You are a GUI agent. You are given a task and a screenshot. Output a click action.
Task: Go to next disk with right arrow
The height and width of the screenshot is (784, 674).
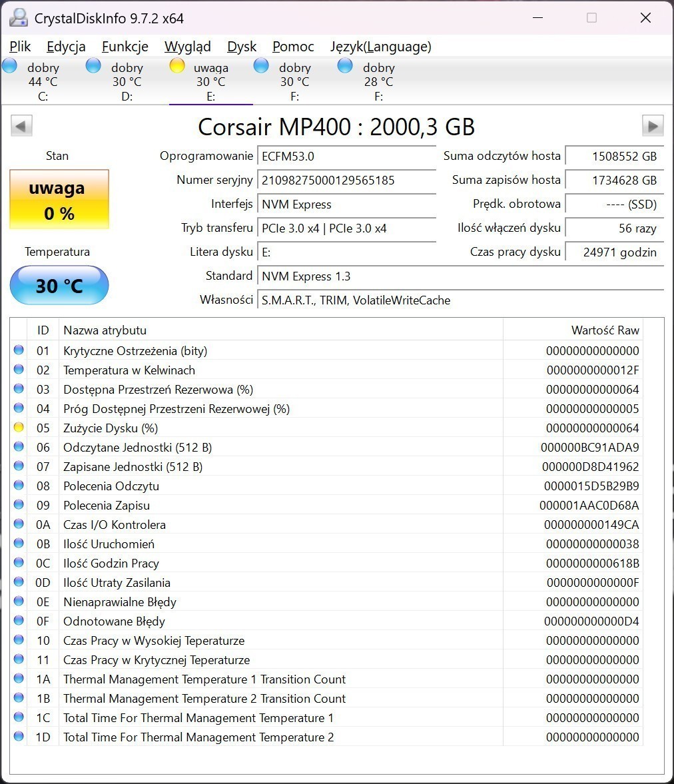[652, 126]
